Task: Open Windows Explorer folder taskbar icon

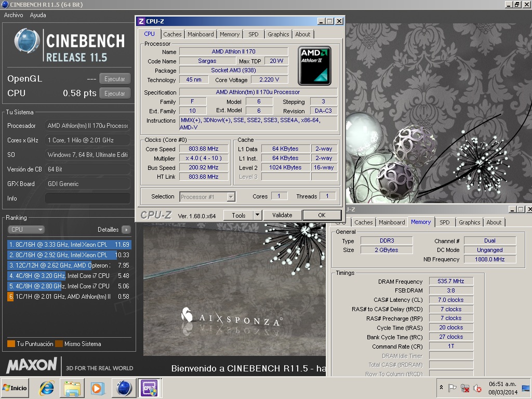Action: pyautogui.click(x=72, y=388)
